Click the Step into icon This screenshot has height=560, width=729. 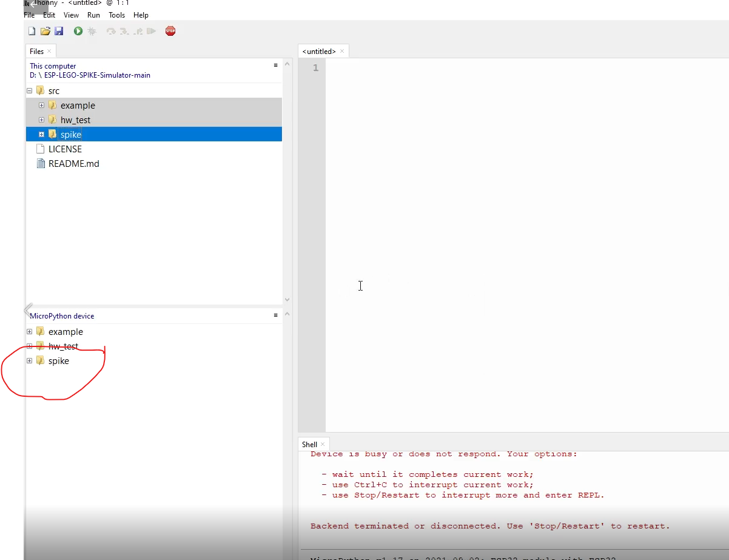[x=124, y=31]
